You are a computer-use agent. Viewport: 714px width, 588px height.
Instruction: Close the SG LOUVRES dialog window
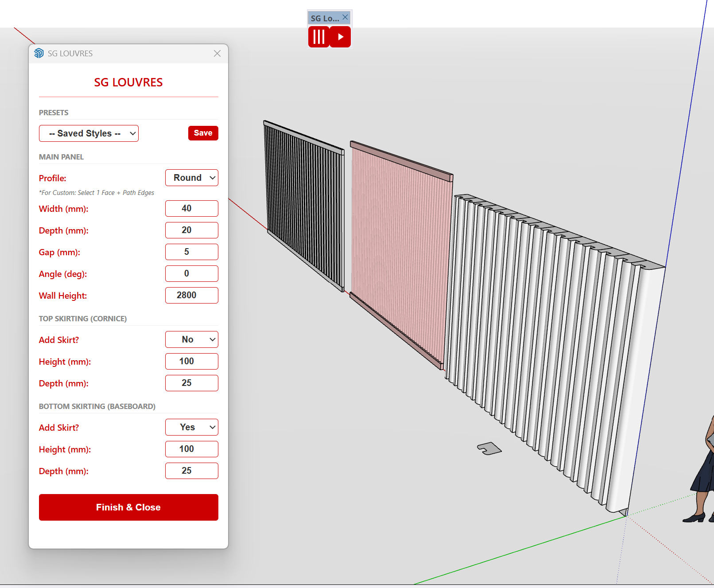point(217,54)
